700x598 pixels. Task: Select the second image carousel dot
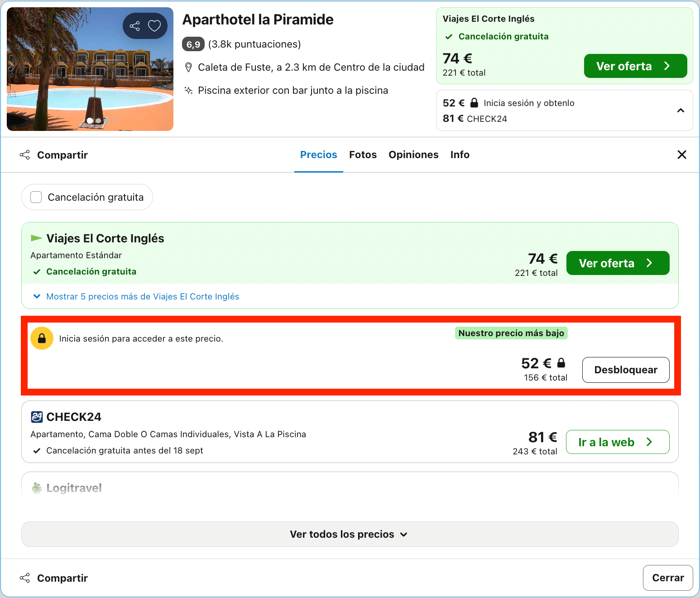pyautogui.click(x=98, y=121)
